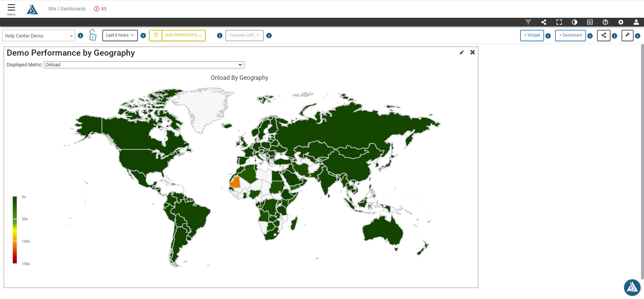Click Site / Dashboards breadcrumb
Screen dimensions: 644x299
(67, 9)
